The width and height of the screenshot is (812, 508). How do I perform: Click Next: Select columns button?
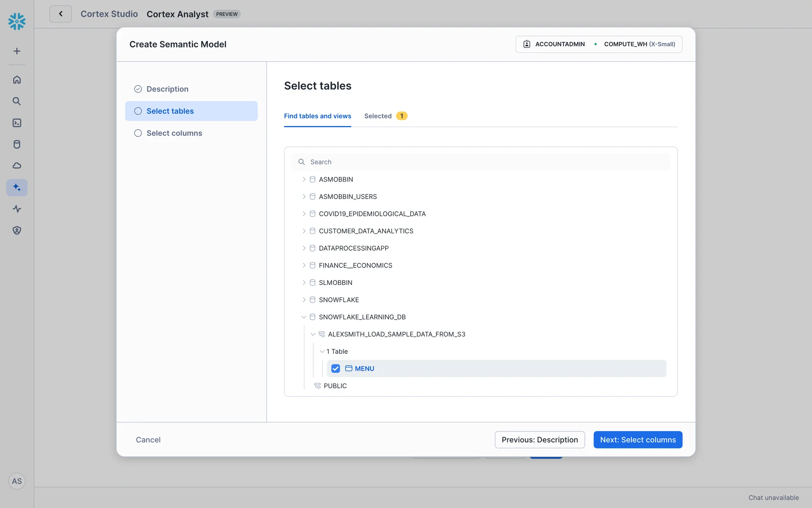(637, 440)
